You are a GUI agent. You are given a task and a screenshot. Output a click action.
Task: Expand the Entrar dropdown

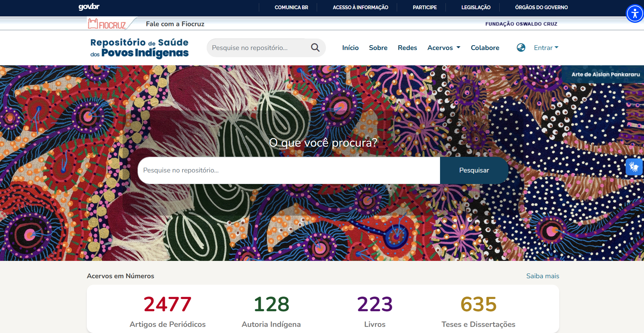click(x=546, y=48)
